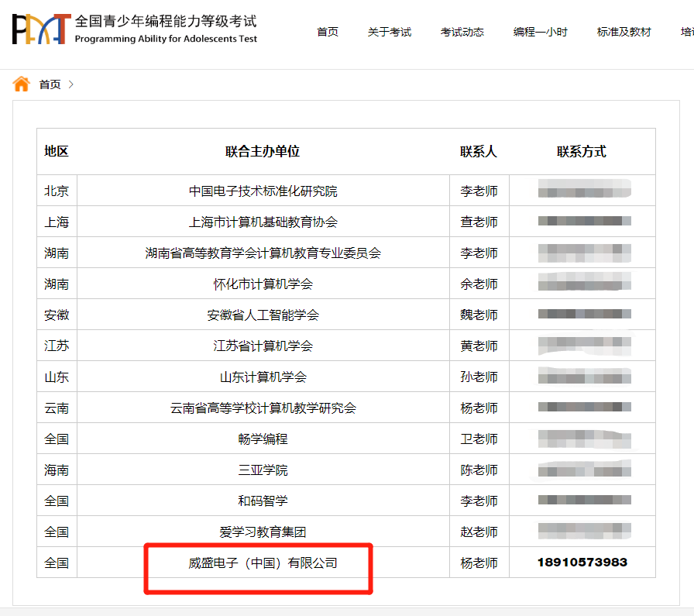Click the orange home icon in breadcrumb

pyautogui.click(x=21, y=84)
